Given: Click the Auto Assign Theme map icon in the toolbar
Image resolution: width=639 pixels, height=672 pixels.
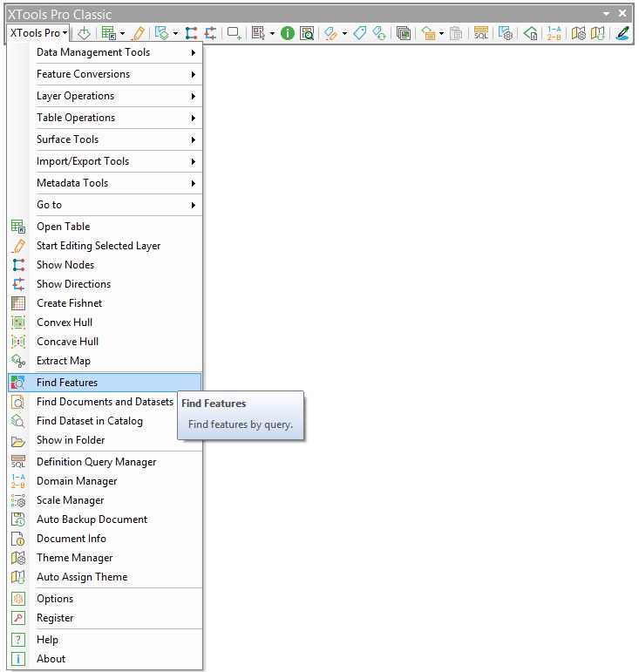Looking at the screenshot, I should pyautogui.click(x=598, y=33).
